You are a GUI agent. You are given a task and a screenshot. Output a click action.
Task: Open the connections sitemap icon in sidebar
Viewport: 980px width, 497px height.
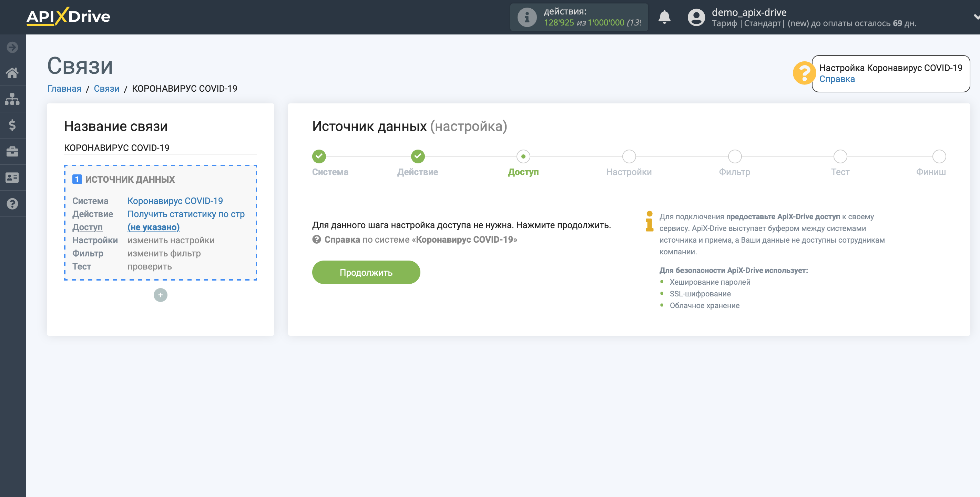pos(12,99)
